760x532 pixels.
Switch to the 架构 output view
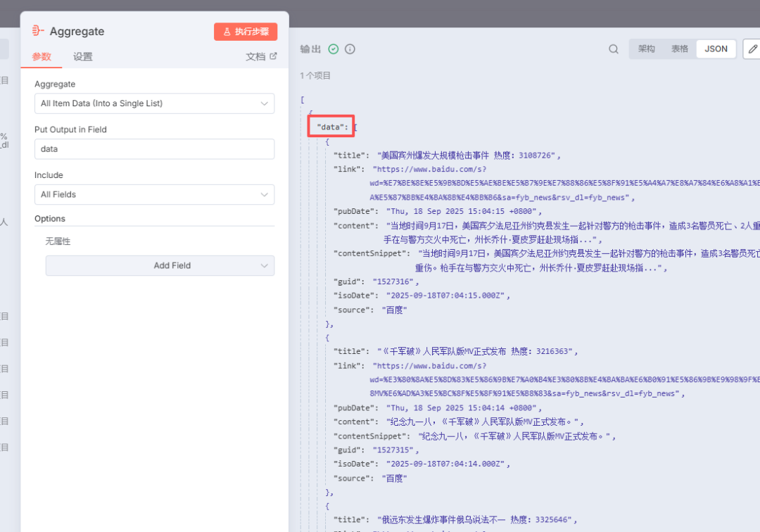[x=647, y=49]
